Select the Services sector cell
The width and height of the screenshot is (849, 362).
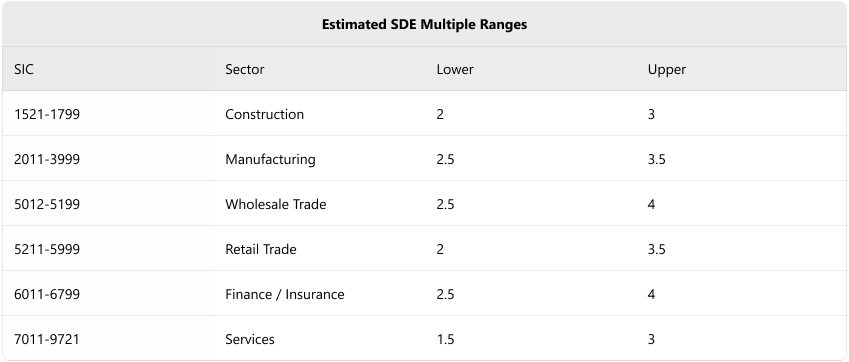point(250,339)
